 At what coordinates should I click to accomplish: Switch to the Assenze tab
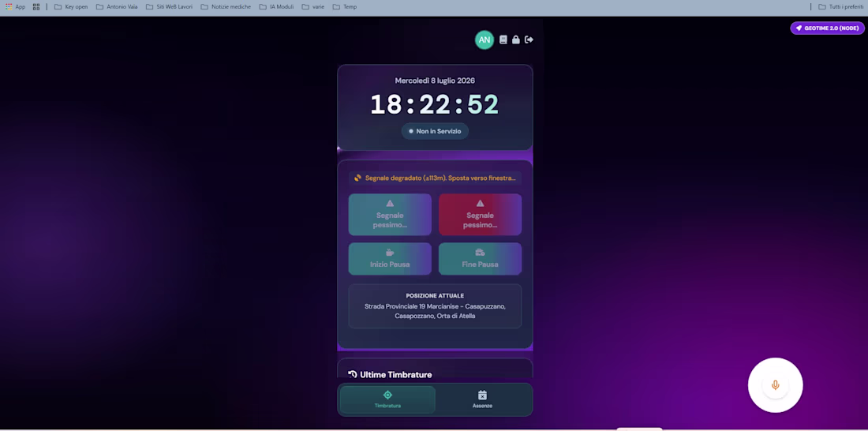click(482, 399)
